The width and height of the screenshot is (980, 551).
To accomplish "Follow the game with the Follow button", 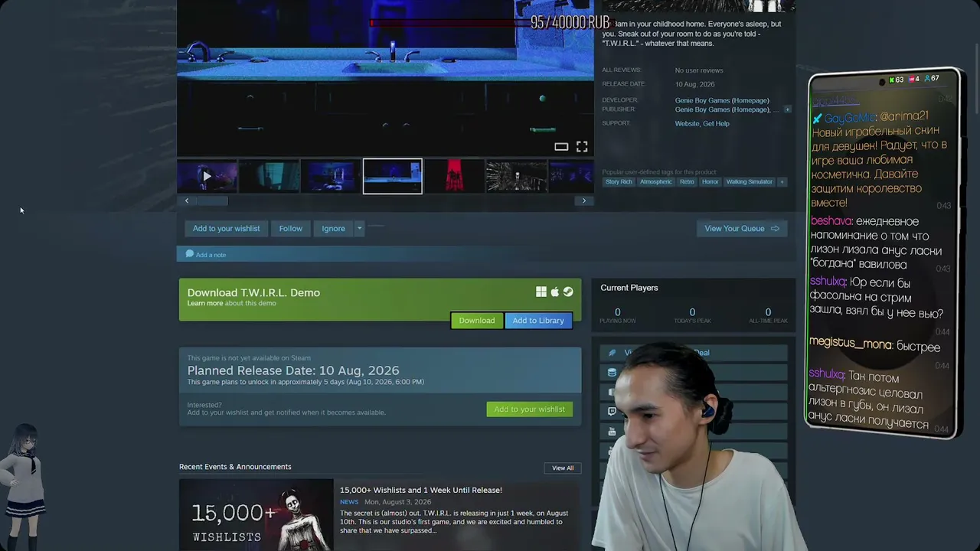I will click(x=290, y=228).
